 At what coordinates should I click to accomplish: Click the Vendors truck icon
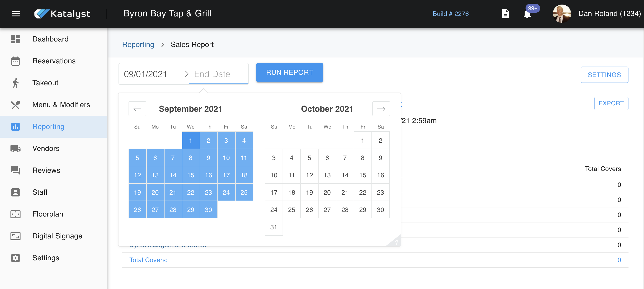click(x=15, y=149)
